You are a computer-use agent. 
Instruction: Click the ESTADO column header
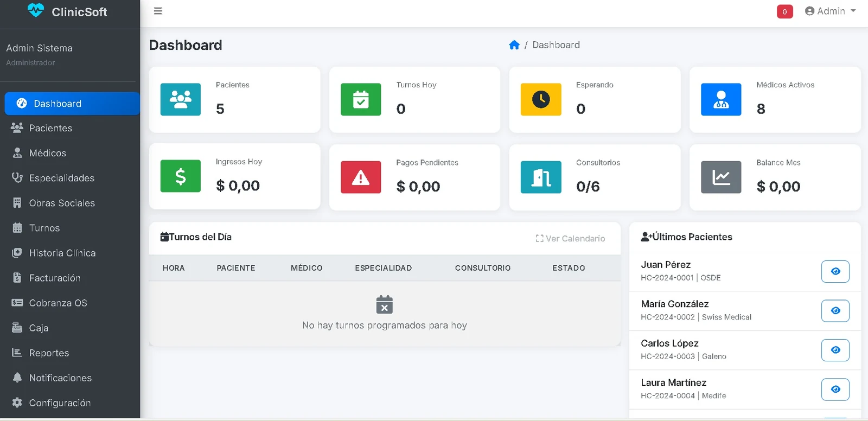tap(569, 268)
